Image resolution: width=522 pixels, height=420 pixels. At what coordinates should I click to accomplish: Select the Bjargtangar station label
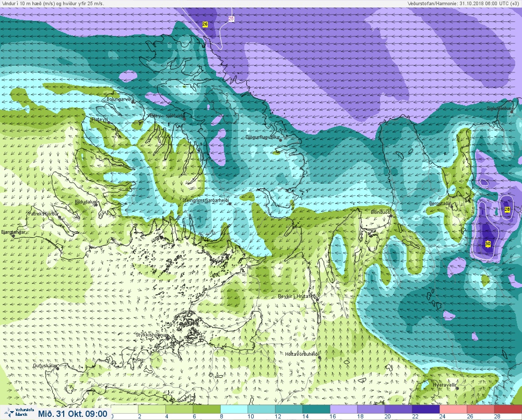[14, 232]
